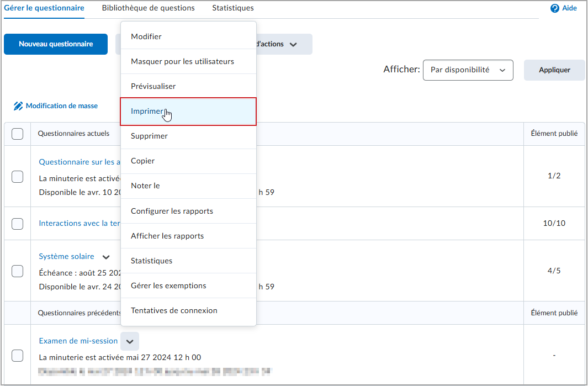The image size is (588, 386).
Task: Choose Prévisualiser in the menu
Action: (x=188, y=86)
